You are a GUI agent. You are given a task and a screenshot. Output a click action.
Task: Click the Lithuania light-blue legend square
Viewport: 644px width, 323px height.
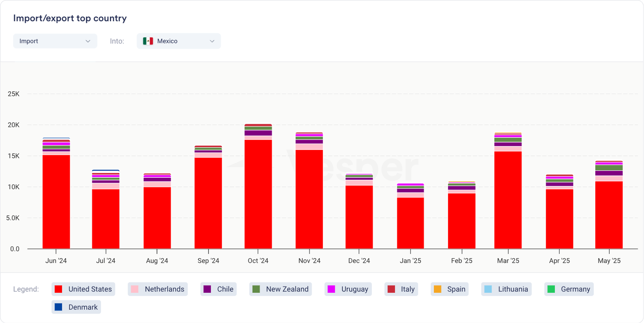(488, 289)
